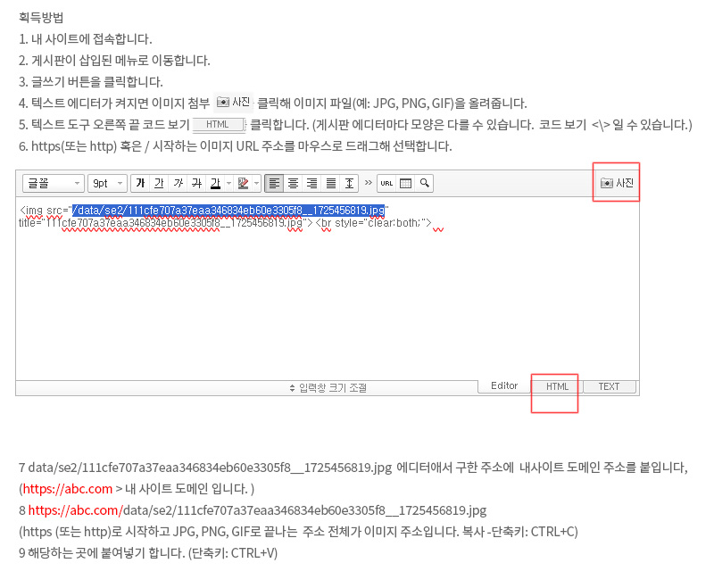Open the 글꼴 font family dropdown
This screenshot has height=588, width=714.
coord(54,183)
